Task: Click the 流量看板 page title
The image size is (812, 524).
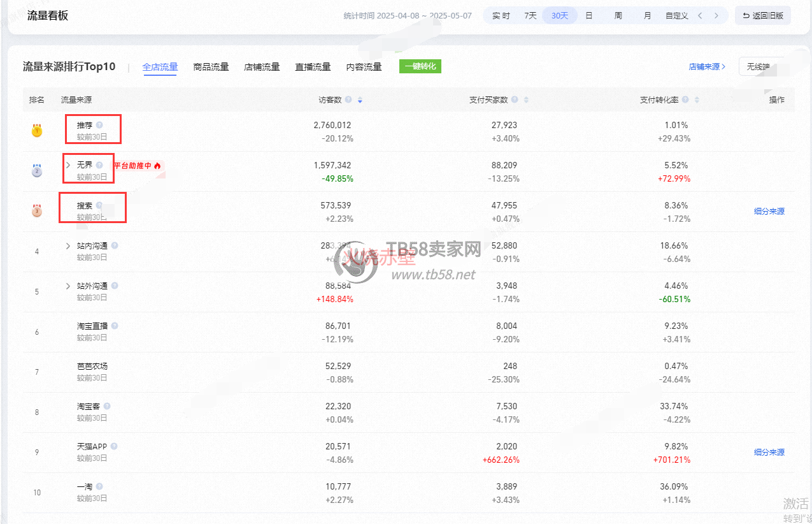Action: [48, 15]
